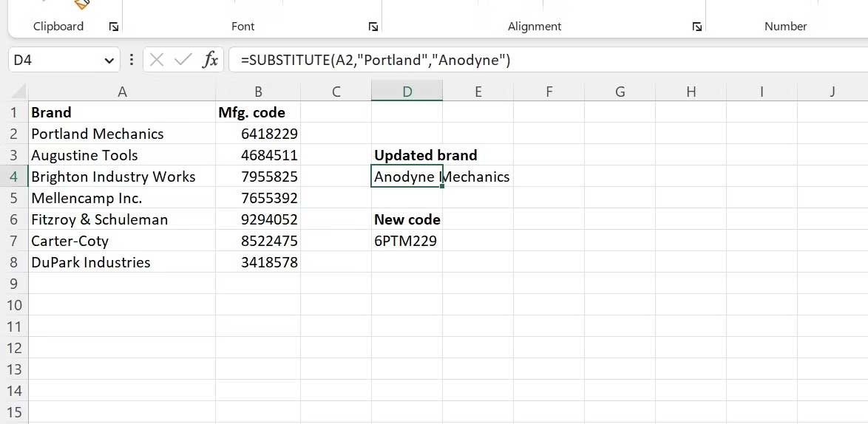Click the DuPark Industries cell
Screen dimensions: 868x424
122,262
